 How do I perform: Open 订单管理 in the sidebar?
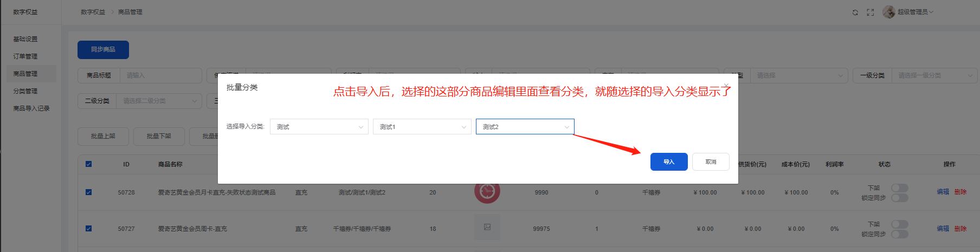[x=25, y=56]
